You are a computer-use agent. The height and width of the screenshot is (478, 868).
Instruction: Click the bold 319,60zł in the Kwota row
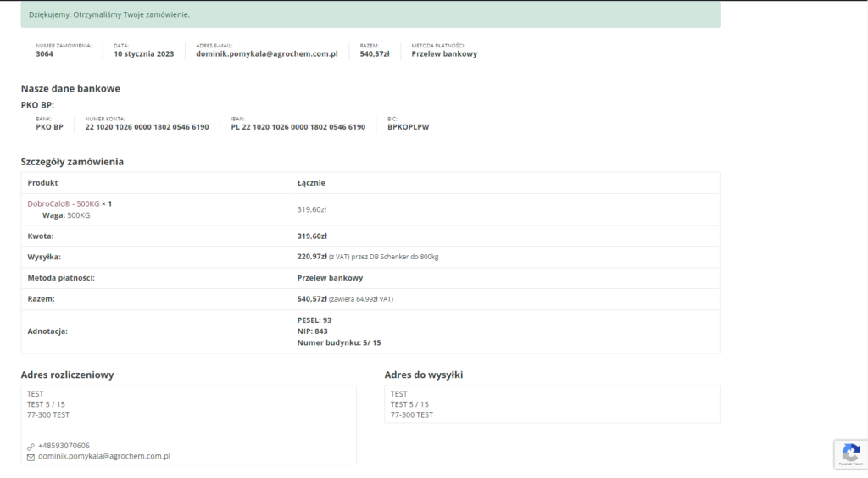point(312,236)
